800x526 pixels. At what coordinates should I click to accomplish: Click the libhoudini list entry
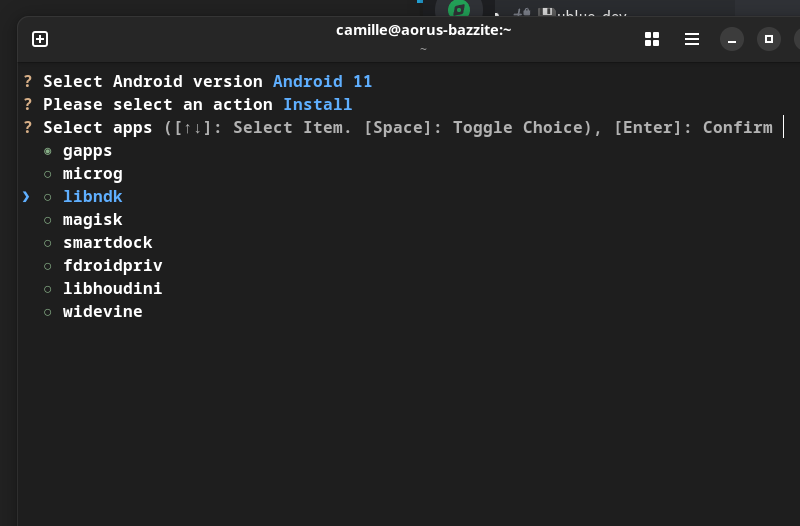coord(112,289)
